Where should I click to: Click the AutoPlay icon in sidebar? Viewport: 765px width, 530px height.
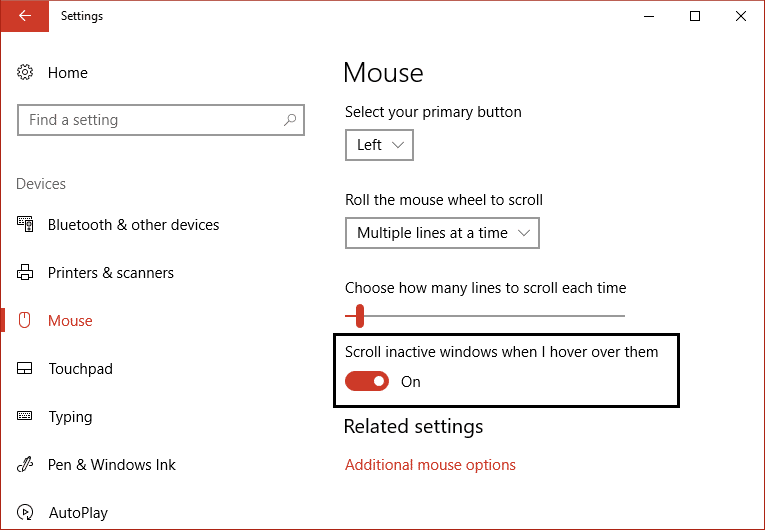point(26,513)
